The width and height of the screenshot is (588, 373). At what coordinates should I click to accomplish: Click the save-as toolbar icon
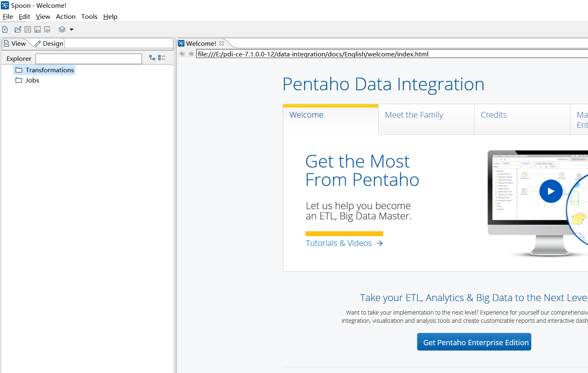coord(47,29)
